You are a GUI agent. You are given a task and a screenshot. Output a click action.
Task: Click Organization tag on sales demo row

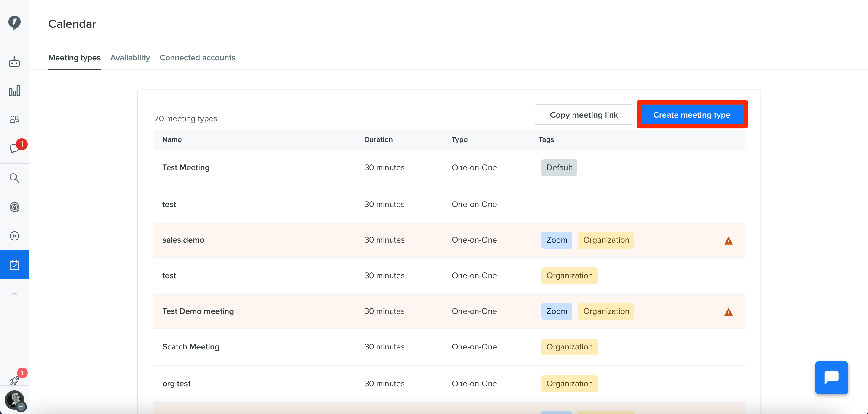(x=606, y=240)
